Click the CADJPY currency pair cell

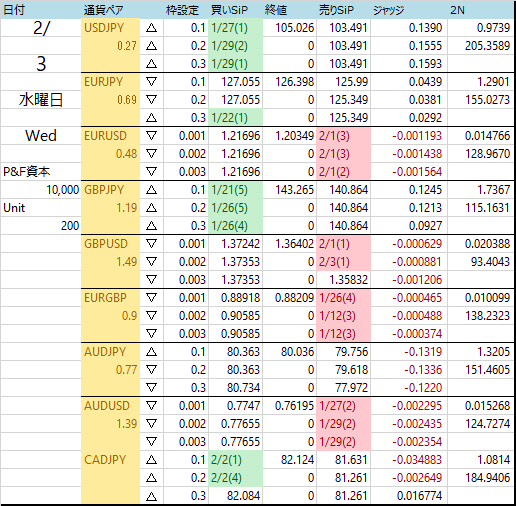(110, 460)
